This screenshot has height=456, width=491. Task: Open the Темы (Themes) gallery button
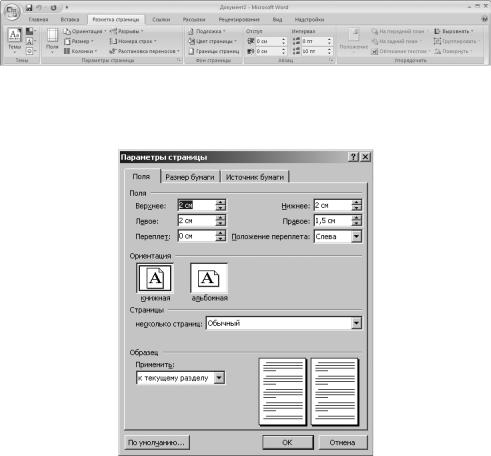[x=14, y=40]
